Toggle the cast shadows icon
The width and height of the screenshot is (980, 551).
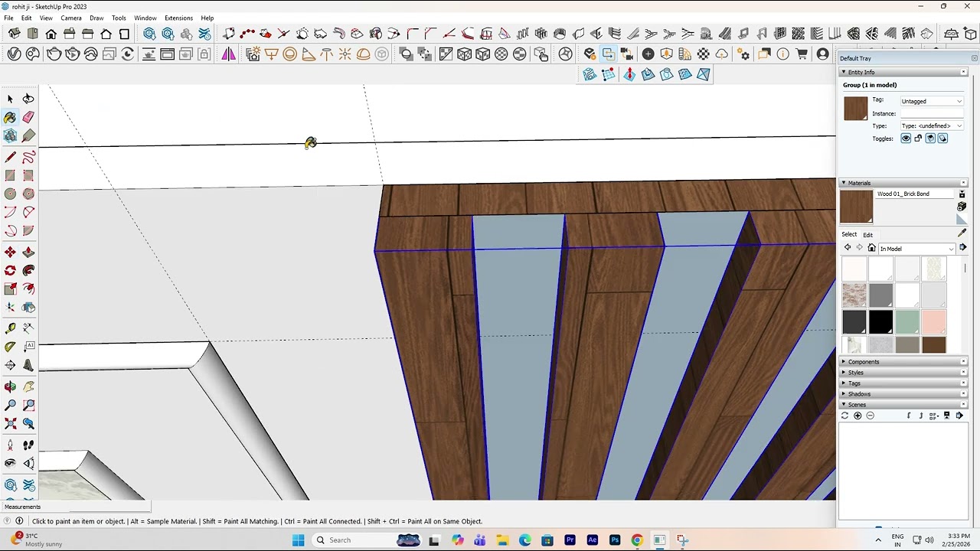[x=930, y=139]
